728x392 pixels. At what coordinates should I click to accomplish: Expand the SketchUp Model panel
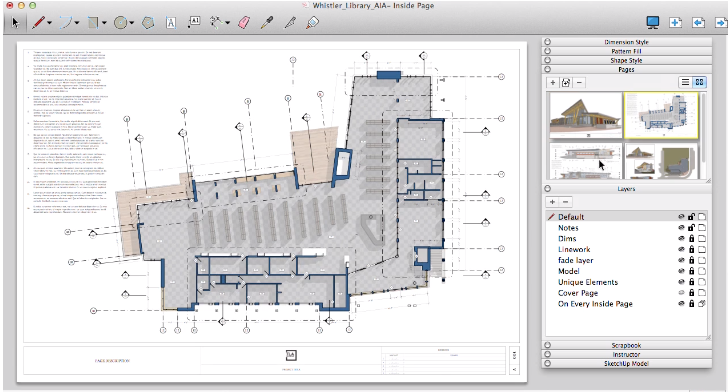click(x=626, y=363)
